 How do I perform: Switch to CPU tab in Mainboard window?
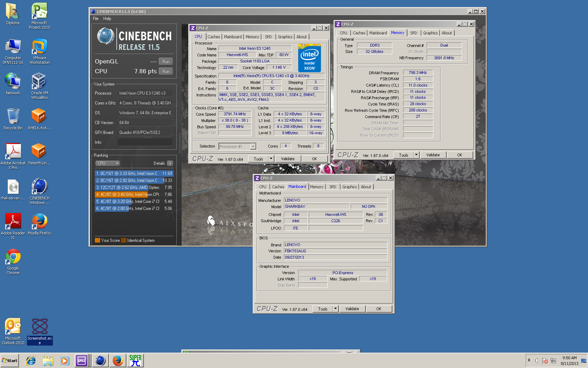[262, 187]
